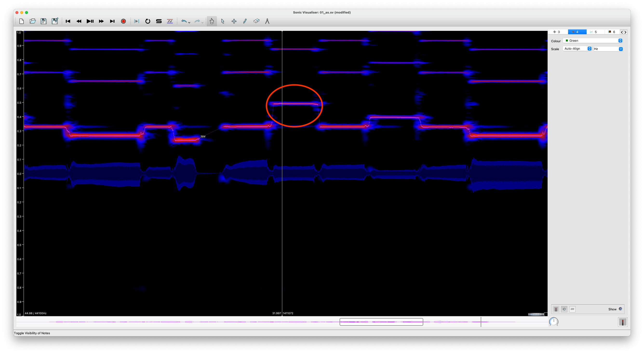Open the Auto-Align scale dropdown
Image resolution: width=644 pixels, height=354 pixels.
point(577,48)
